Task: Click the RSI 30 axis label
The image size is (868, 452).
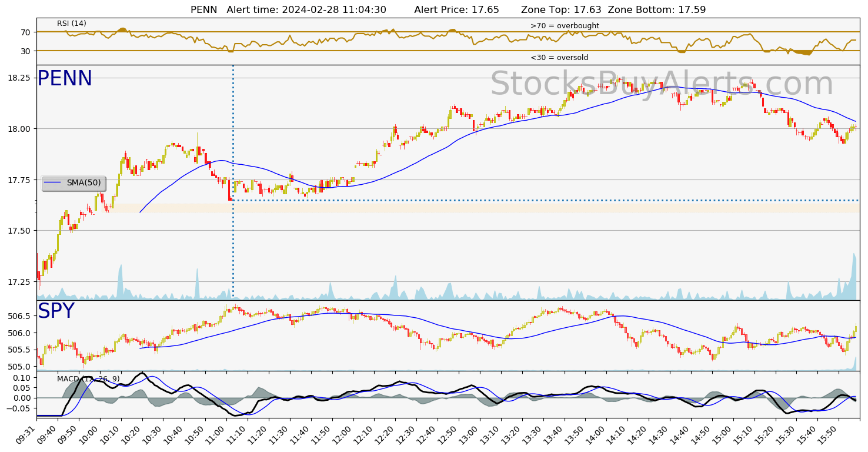Action: click(x=26, y=51)
